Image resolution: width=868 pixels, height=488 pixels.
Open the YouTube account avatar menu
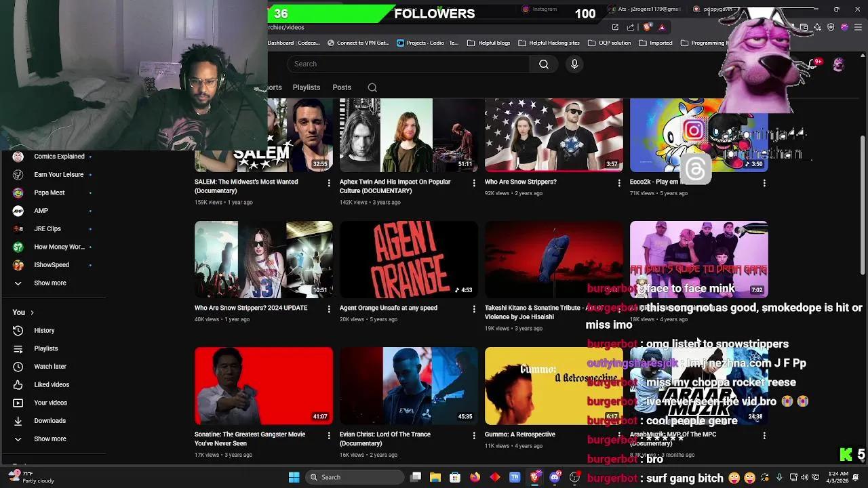click(839, 64)
